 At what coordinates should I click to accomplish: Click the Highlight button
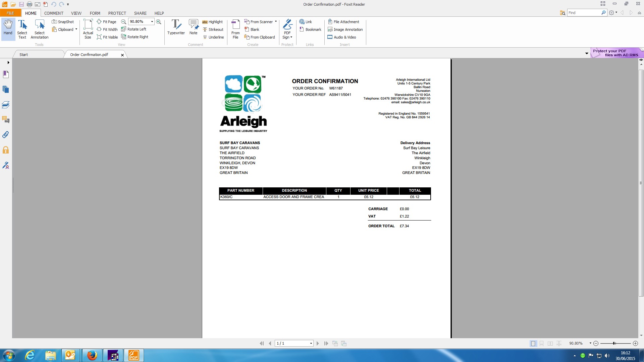point(212,22)
